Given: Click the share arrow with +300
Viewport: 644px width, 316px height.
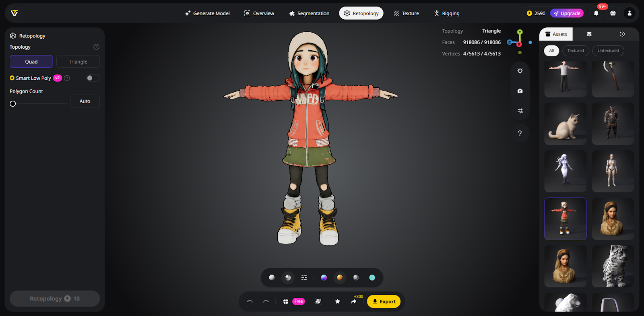Looking at the screenshot, I should click(354, 302).
